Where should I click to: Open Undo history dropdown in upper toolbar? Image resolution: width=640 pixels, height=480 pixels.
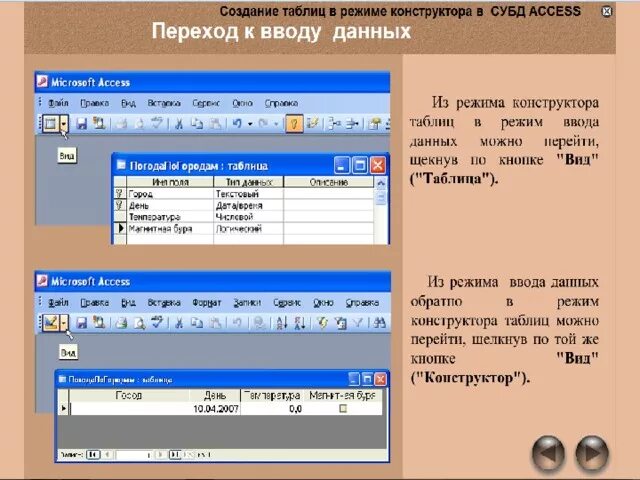[x=250, y=124]
